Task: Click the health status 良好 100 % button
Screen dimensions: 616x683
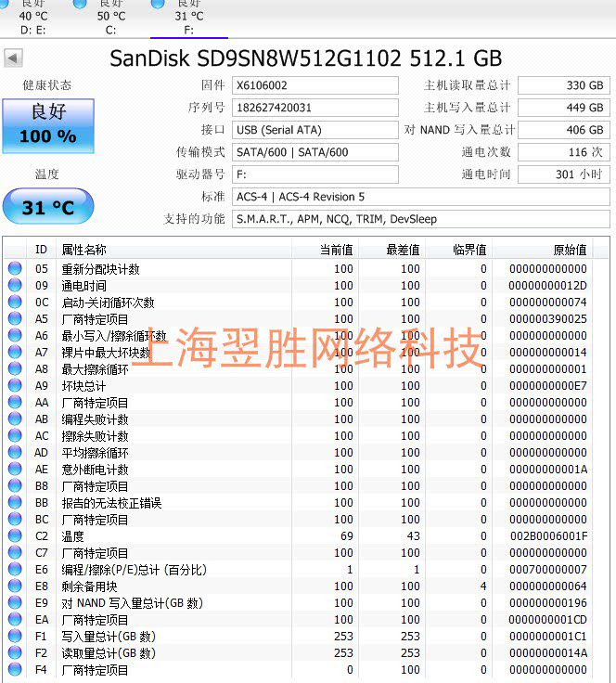Action: click(x=48, y=126)
